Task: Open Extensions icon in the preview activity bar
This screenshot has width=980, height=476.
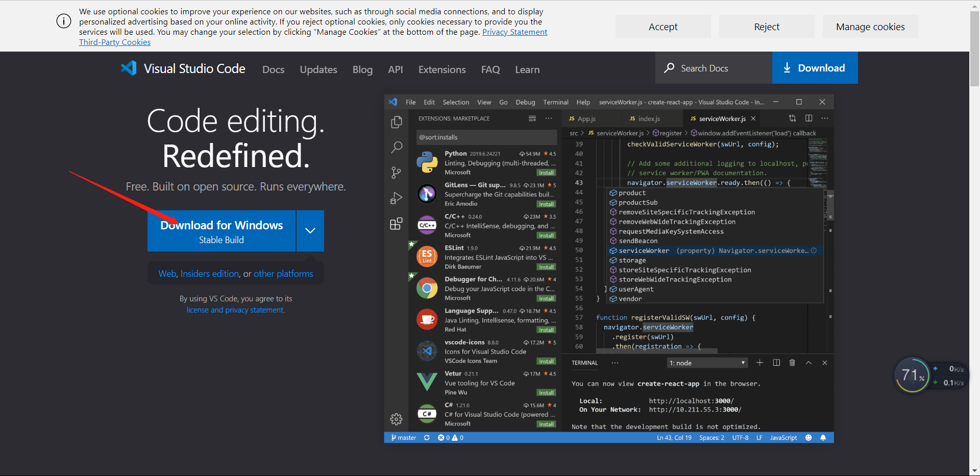Action: click(397, 224)
